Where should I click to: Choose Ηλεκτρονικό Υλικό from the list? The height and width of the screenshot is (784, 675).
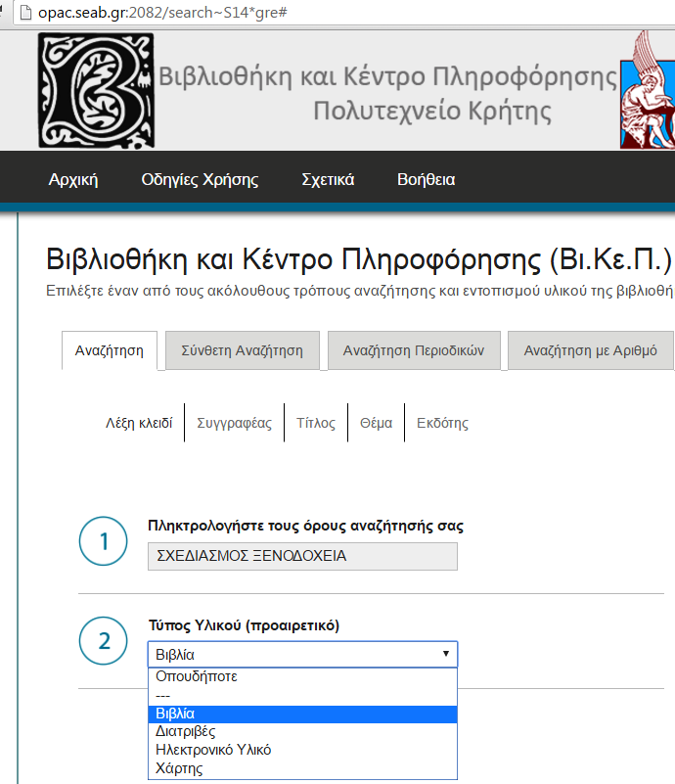tap(302, 750)
